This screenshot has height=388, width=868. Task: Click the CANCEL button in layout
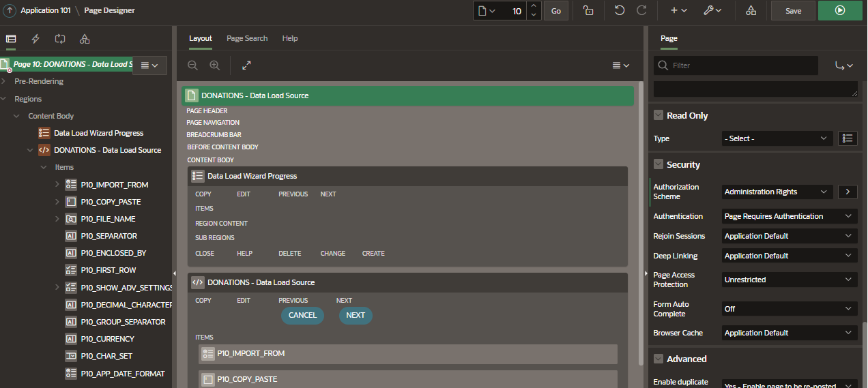(x=302, y=315)
